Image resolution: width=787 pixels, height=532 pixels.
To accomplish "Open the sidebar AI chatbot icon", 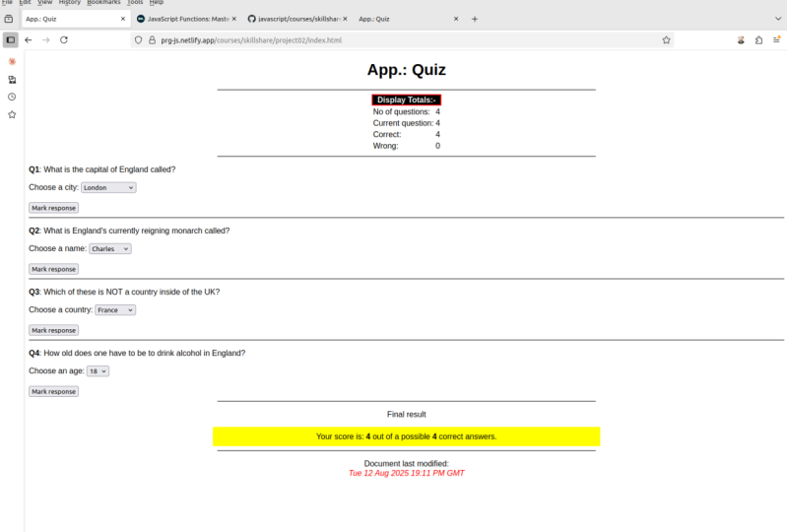I will pyautogui.click(x=12, y=61).
